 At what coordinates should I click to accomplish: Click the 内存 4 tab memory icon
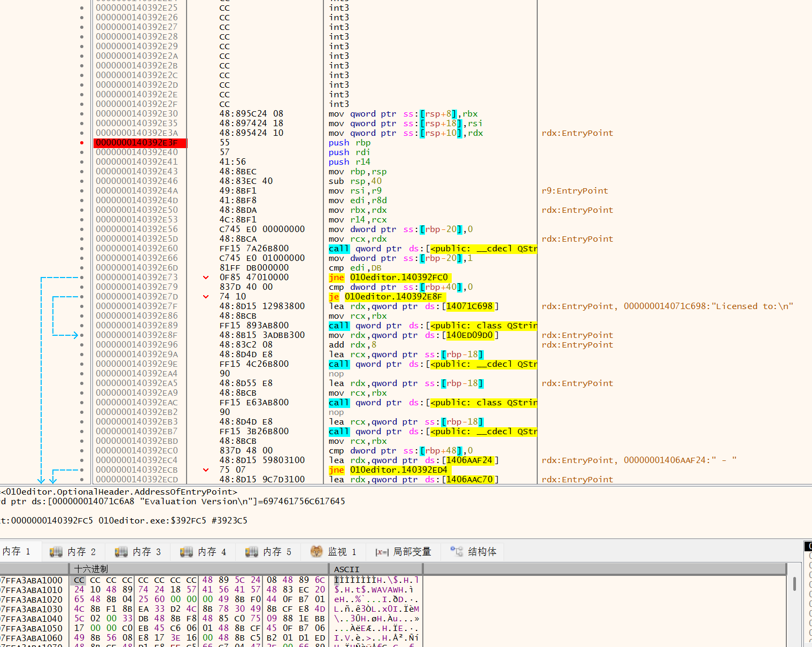tap(186, 551)
